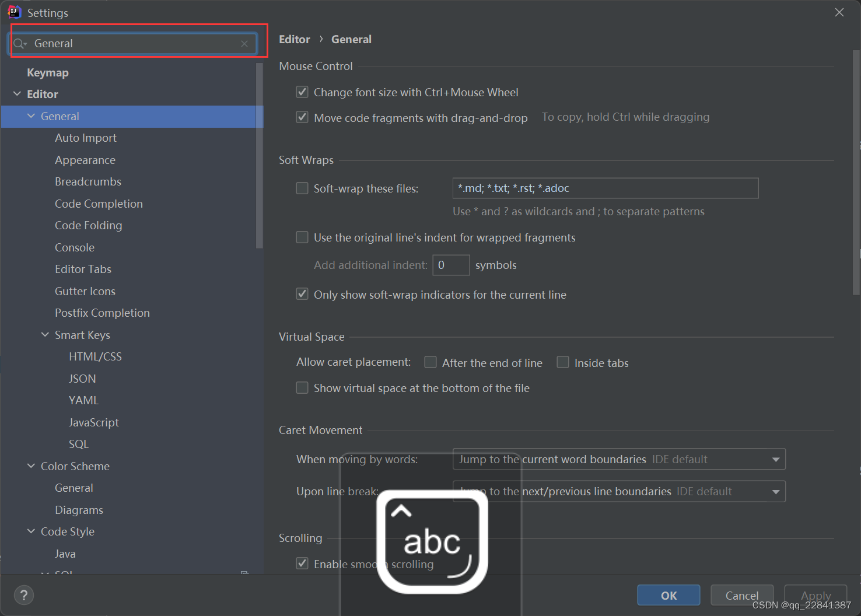Enable Show virtual space at bottom of file
The width and height of the screenshot is (861, 616).
(302, 387)
